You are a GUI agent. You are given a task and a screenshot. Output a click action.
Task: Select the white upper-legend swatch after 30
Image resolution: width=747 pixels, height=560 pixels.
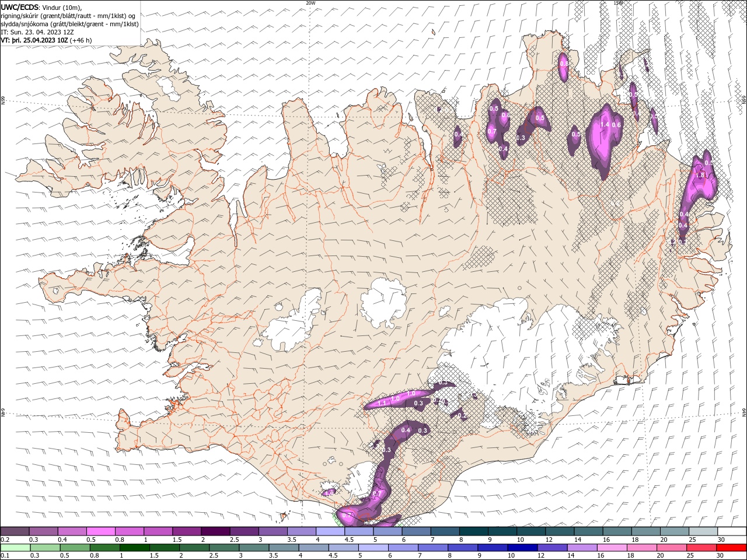pyautogui.click(x=732, y=531)
